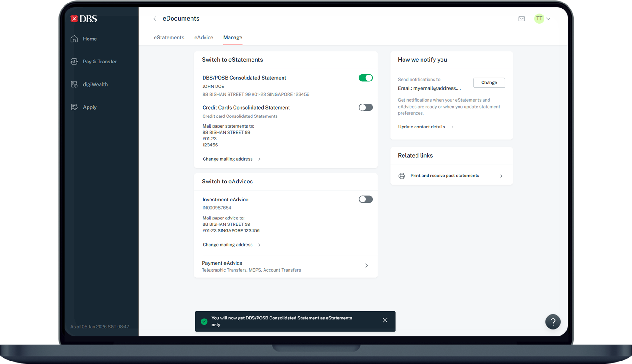
Task: Turn on the Investment eAdvice toggle
Action: (x=366, y=199)
